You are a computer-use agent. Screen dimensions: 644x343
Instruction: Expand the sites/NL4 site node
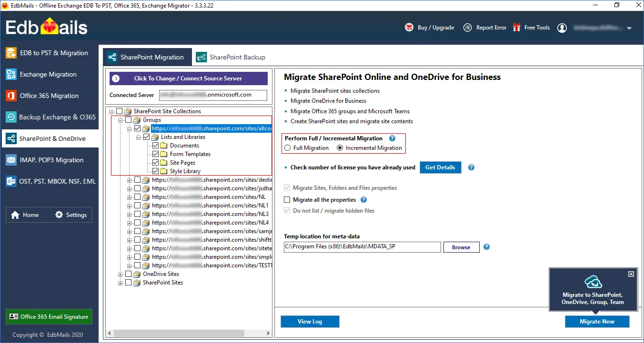click(130, 223)
